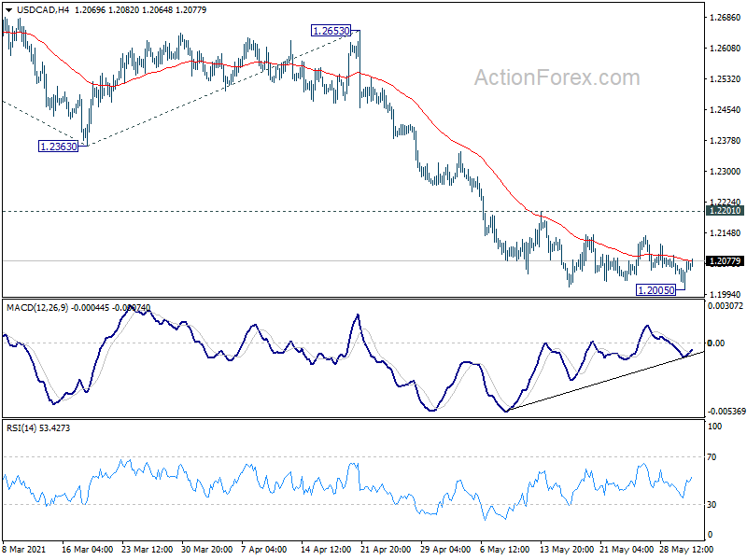
Task: Click the MACD(12,26,9) indicator label
Action: pyautogui.click(x=37, y=308)
